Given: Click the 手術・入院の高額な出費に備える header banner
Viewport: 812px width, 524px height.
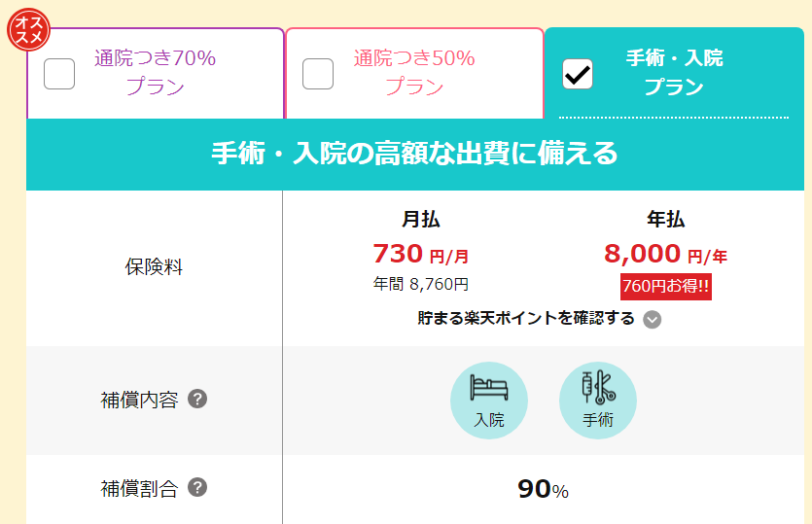Looking at the screenshot, I should point(415,155).
